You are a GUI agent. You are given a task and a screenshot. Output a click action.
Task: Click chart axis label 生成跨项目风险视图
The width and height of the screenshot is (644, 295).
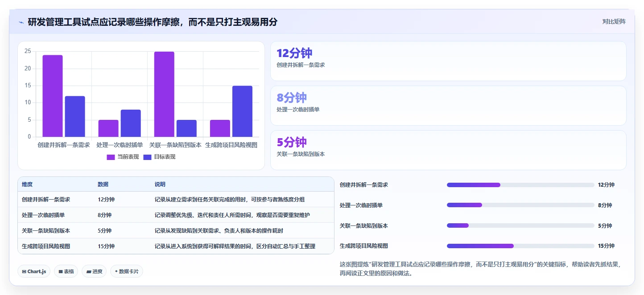point(231,145)
